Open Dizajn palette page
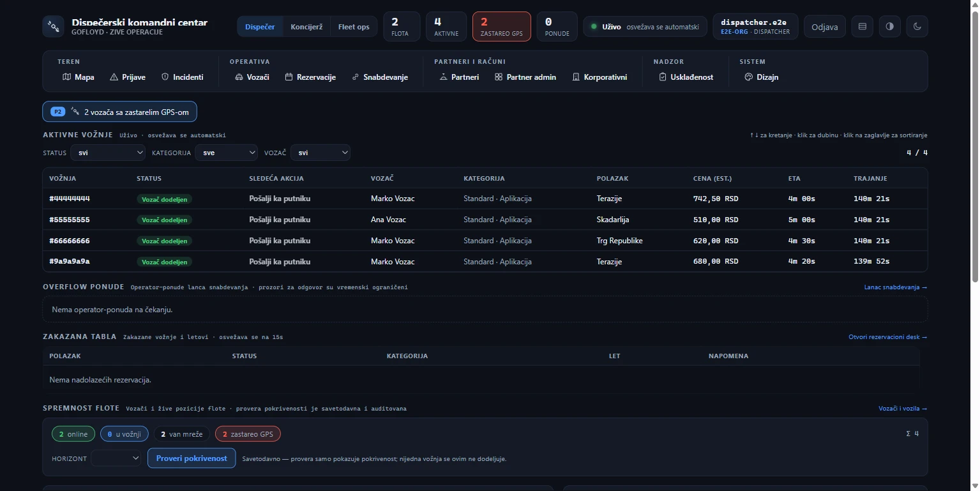Viewport: 980px width, 491px height. 762,77
